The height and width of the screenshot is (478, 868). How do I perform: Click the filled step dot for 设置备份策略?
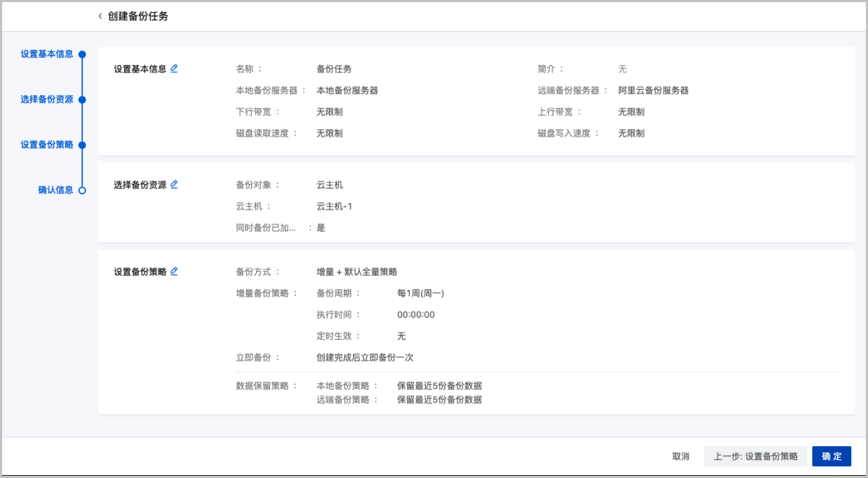click(82, 145)
